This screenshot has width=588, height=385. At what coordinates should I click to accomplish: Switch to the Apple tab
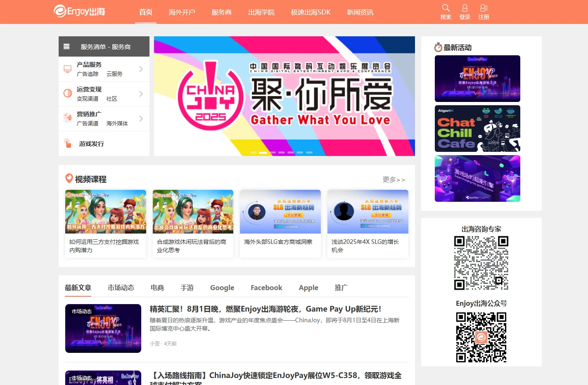(x=308, y=288)
